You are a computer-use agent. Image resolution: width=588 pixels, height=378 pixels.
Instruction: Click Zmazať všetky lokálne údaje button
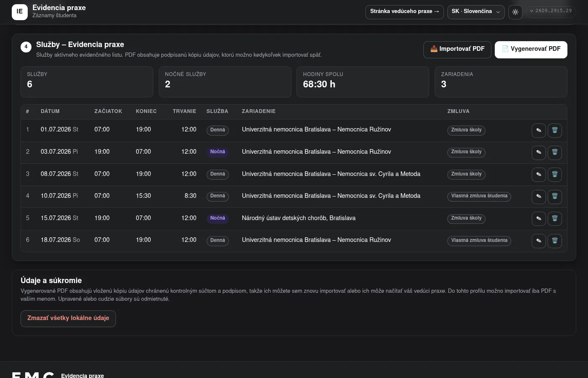(68, 318)
